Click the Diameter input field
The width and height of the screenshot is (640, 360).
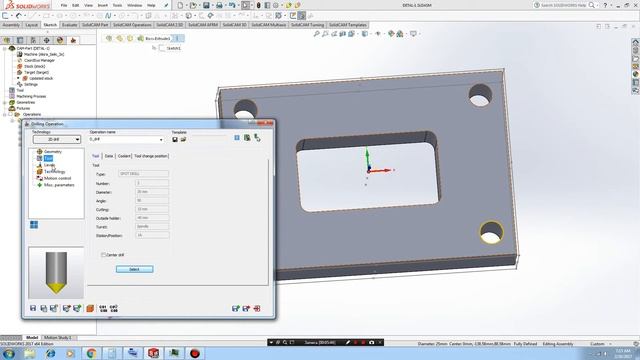tap(152, 191)
